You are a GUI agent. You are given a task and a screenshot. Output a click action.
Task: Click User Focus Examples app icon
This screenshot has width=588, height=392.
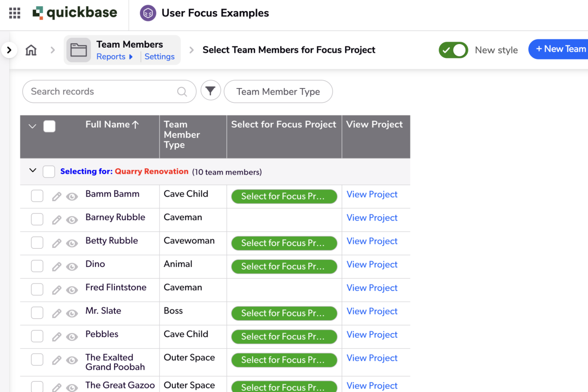click(148, 13)
